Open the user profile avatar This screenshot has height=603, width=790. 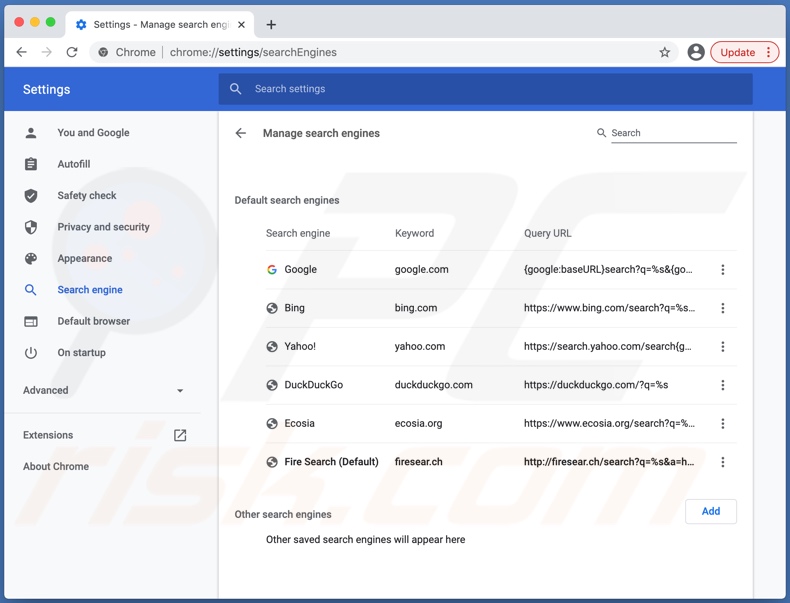tap(696, 52)
